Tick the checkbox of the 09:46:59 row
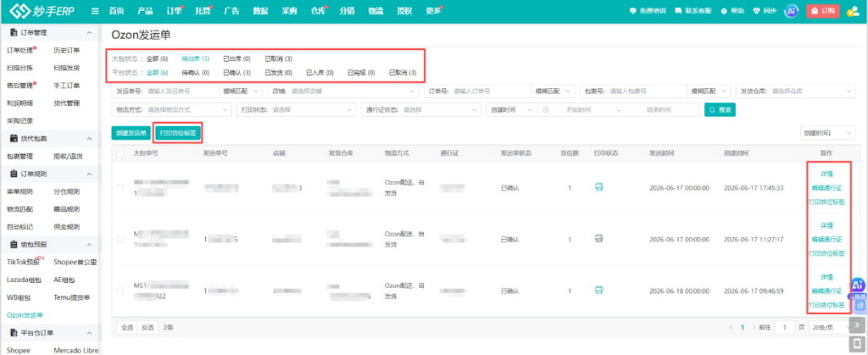Image resolution: width=868 pixels, height=355 pixels. [120, 291]
